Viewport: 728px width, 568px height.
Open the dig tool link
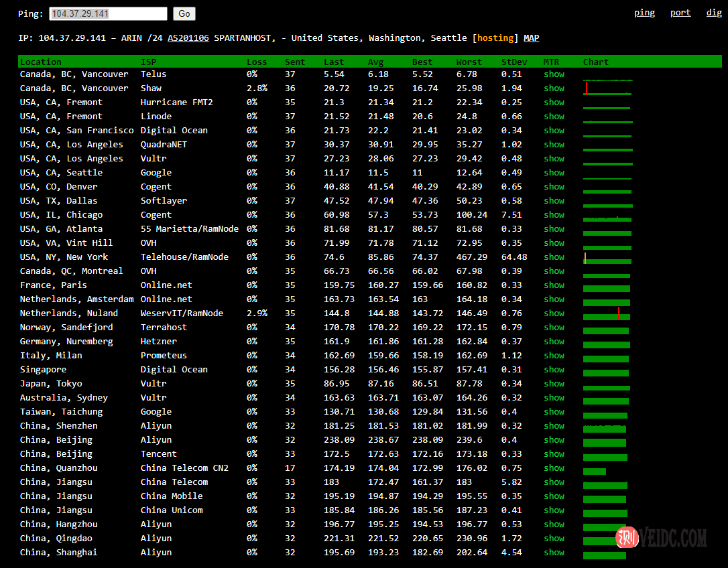[714, 13]
